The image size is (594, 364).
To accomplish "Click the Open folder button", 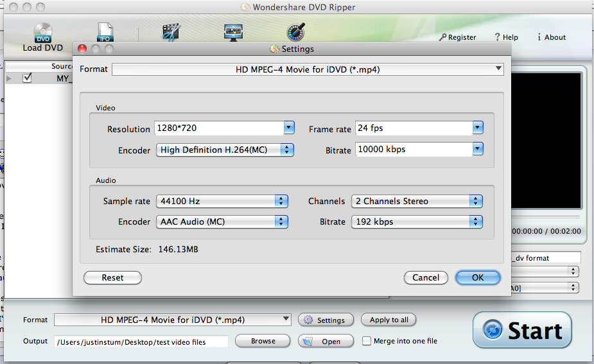I will pos(326,342).
